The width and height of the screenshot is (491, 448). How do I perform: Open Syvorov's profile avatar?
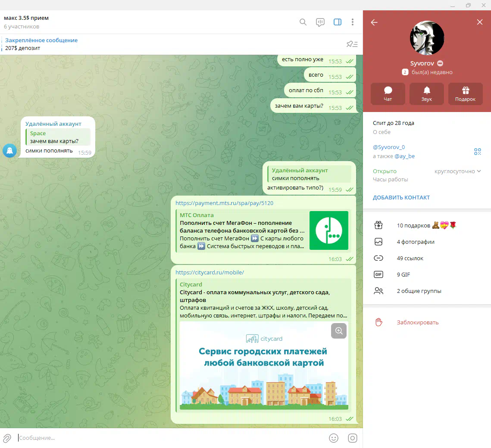(427, 38)
